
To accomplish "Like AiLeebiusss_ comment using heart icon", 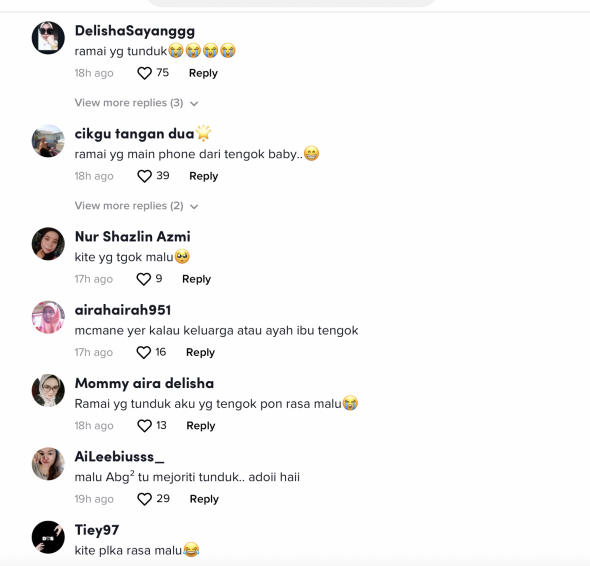I will (x=144, y=499).
